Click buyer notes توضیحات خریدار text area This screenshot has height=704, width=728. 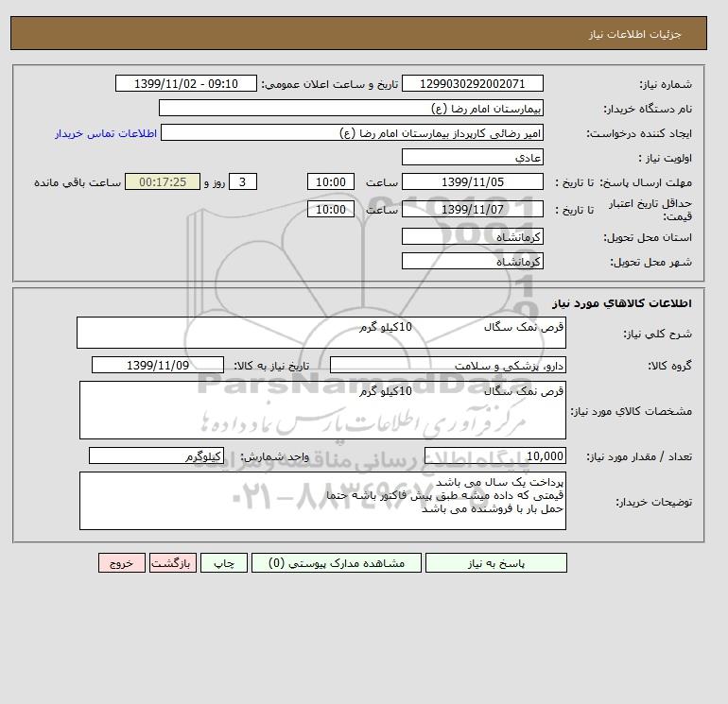(x=322, y=501)
